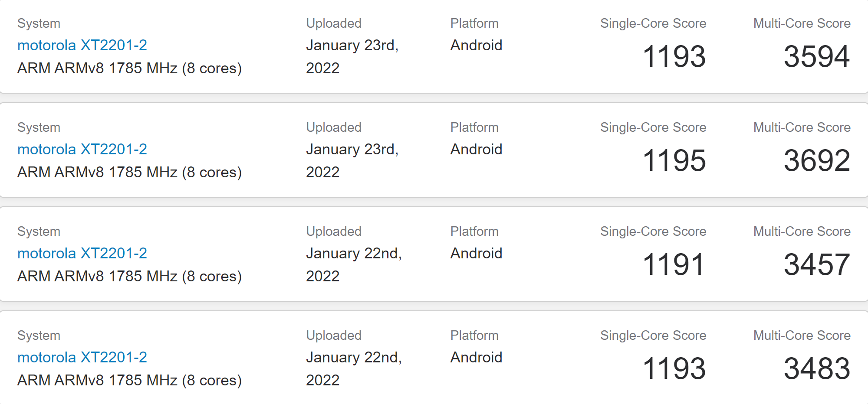This screenshot has width=868, height=404.
Task: Select the January 22nd upload date in the last result
Action: pos(354,368)
